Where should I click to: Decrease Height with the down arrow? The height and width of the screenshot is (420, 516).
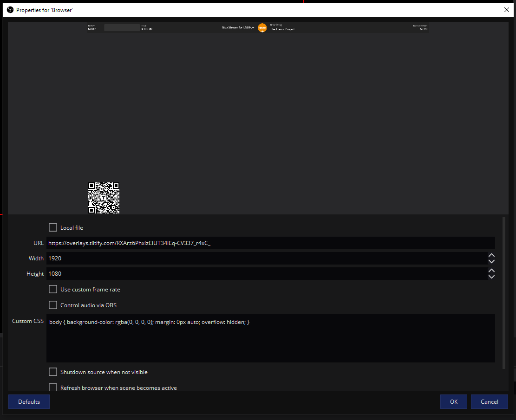point(491,277)
